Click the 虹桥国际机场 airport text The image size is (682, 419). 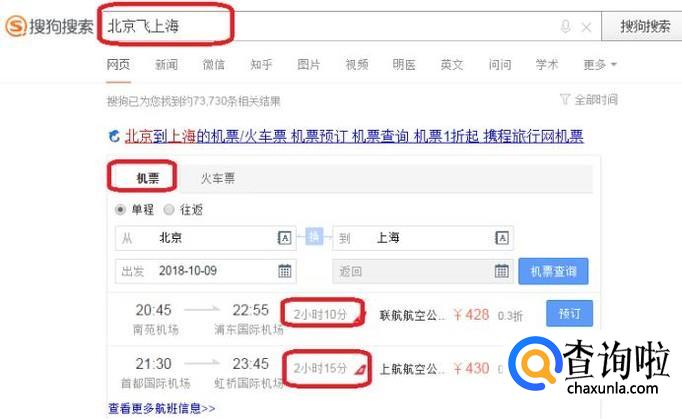point(249,383)
